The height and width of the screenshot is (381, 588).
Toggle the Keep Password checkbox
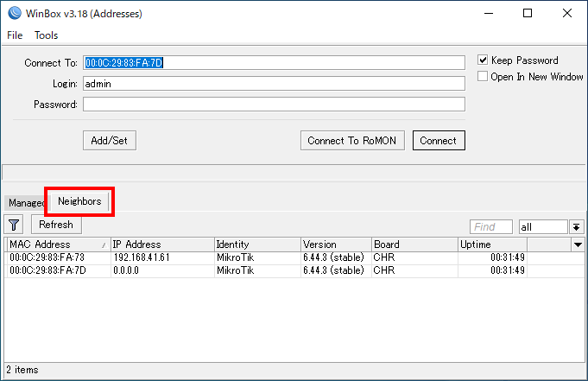(483, 60)
